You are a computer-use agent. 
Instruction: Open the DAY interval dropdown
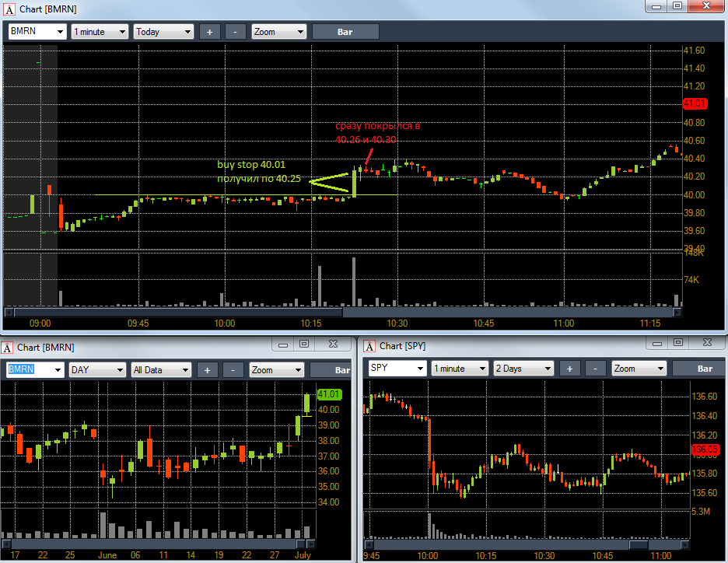pos(97,370)
